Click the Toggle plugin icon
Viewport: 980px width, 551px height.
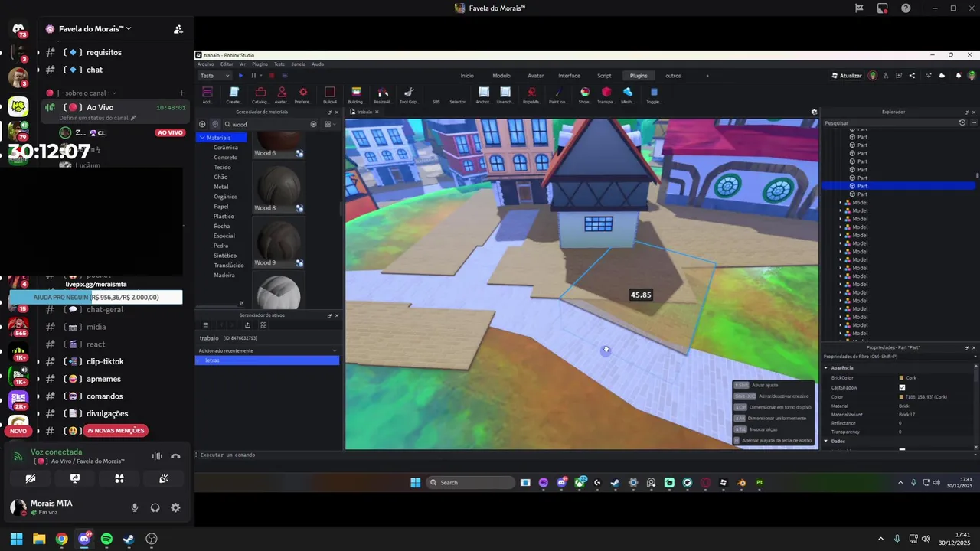click(654, 93)
